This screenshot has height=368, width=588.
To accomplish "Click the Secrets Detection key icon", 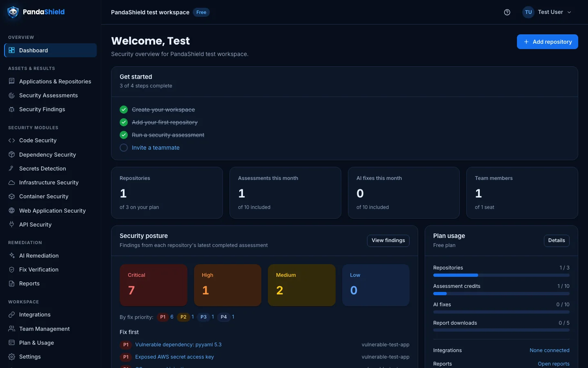I will point(12,168).
